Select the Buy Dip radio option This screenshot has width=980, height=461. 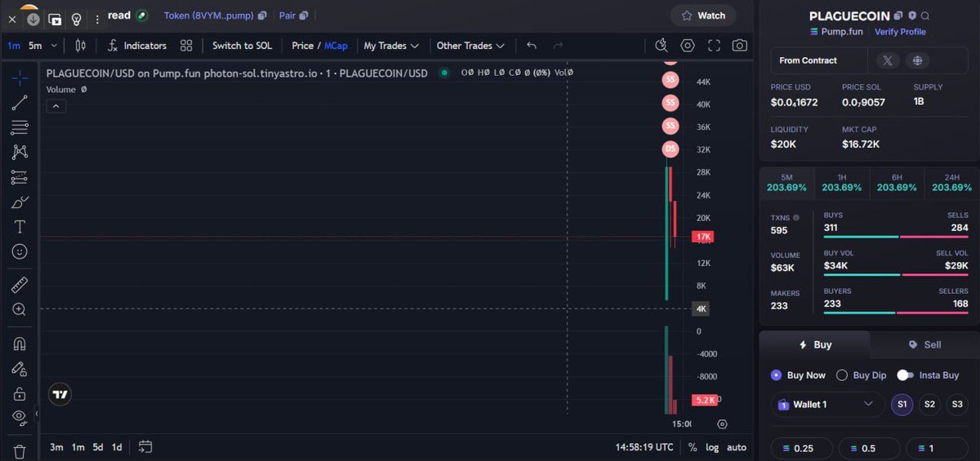861,375
